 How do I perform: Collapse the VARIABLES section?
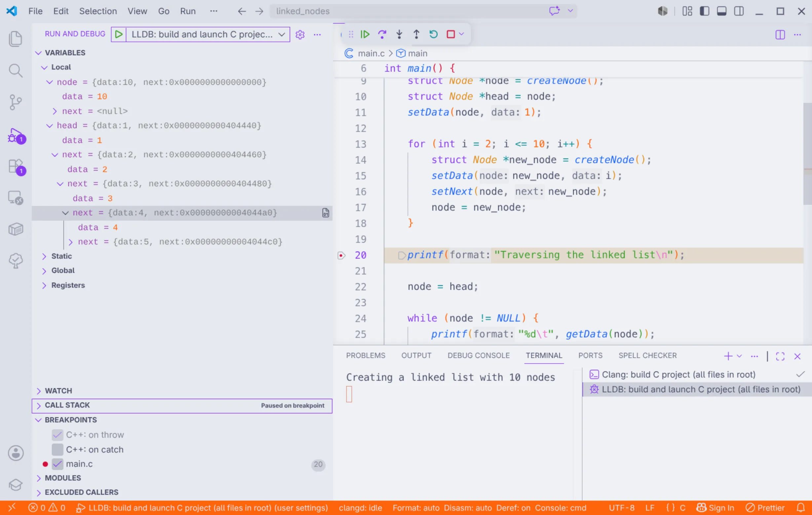tap(38, 53)
